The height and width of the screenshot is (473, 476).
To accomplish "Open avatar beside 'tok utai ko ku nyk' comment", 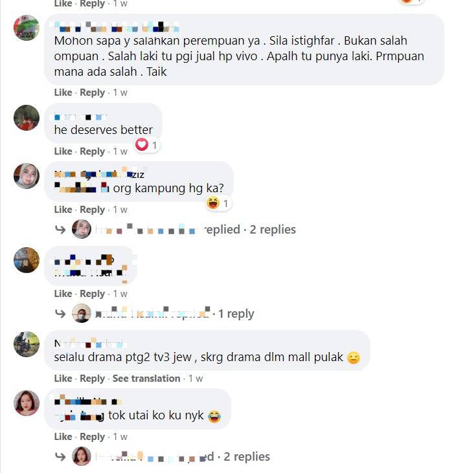I will pos(27,403).
